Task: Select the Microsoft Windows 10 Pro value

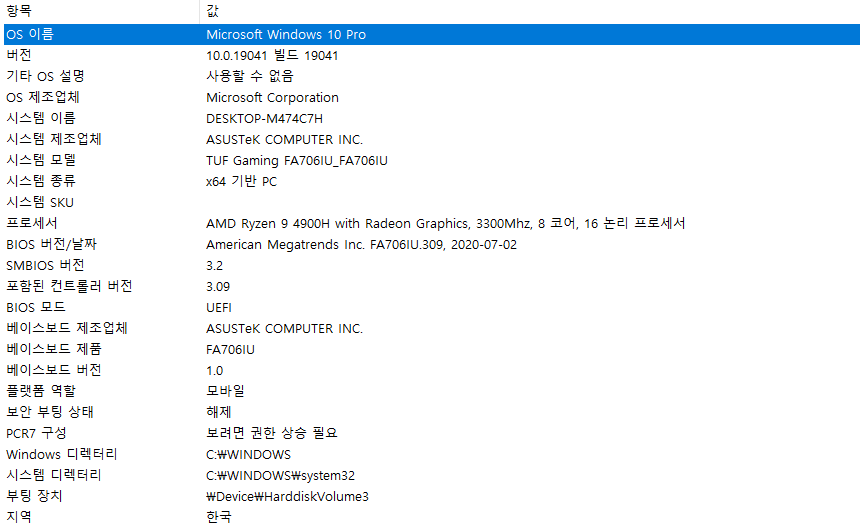Action: click(x=286, y=35)
